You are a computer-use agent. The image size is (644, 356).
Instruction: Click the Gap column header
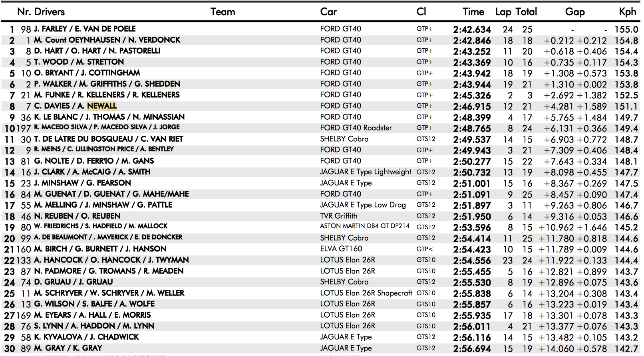pos(574,12)
